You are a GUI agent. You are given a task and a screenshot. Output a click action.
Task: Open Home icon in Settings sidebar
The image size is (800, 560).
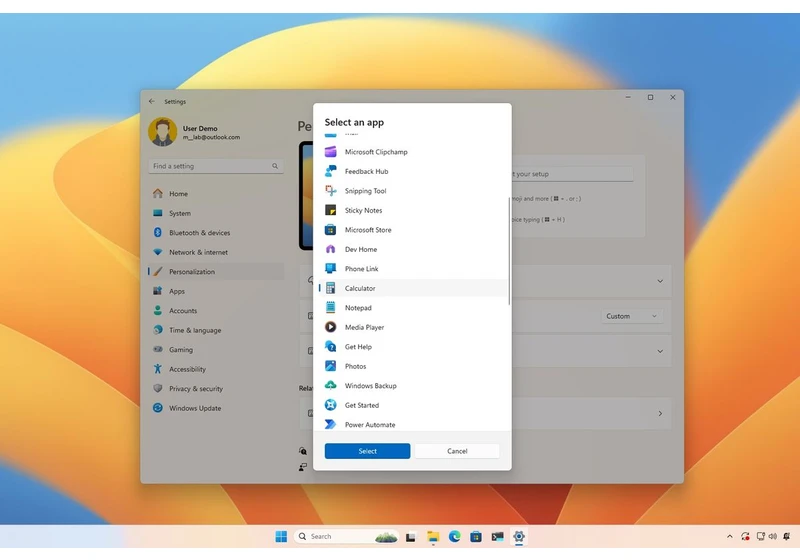pyautogui.click(x=158, y=193)
